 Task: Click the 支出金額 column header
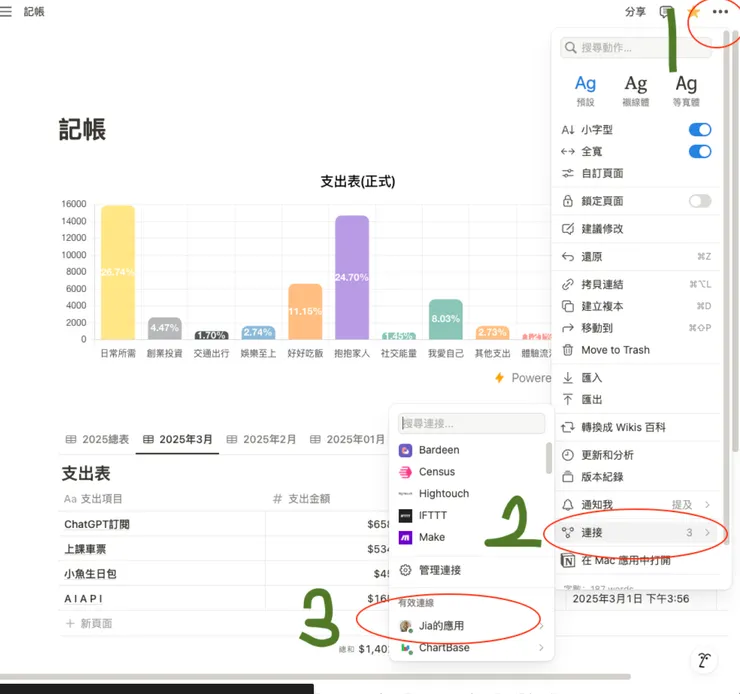coord(302,499)
